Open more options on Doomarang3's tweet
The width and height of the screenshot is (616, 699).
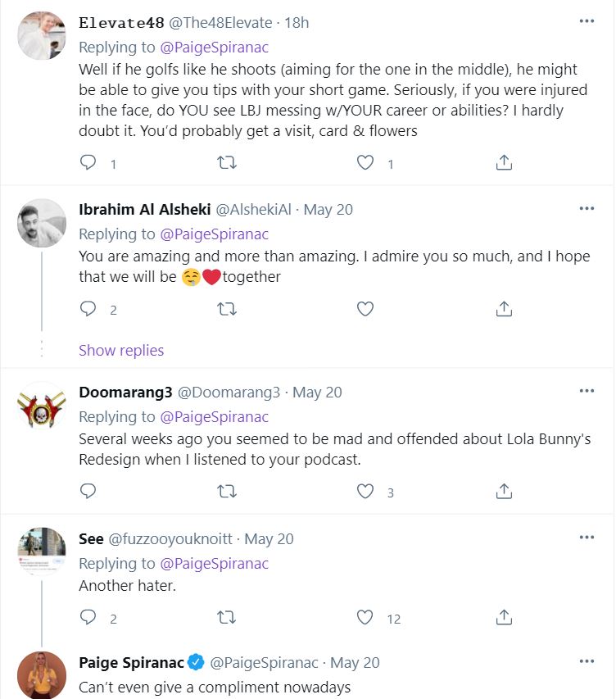(x=587, y=391)
